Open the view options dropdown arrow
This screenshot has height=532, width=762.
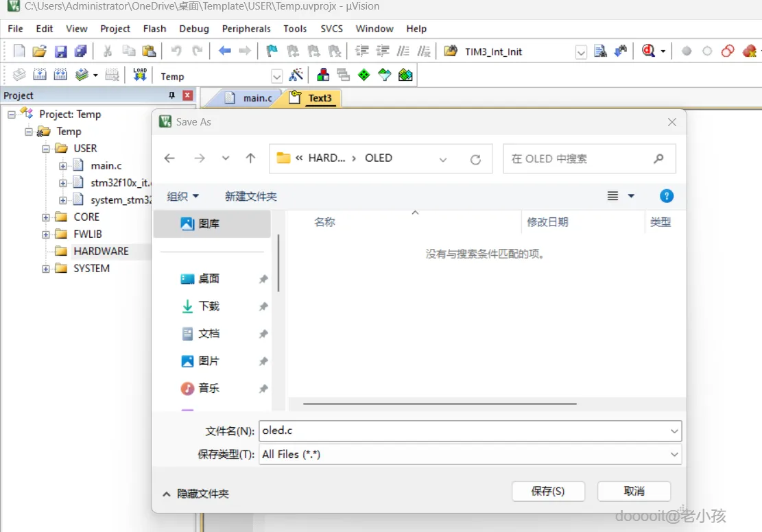click(631, 196)
